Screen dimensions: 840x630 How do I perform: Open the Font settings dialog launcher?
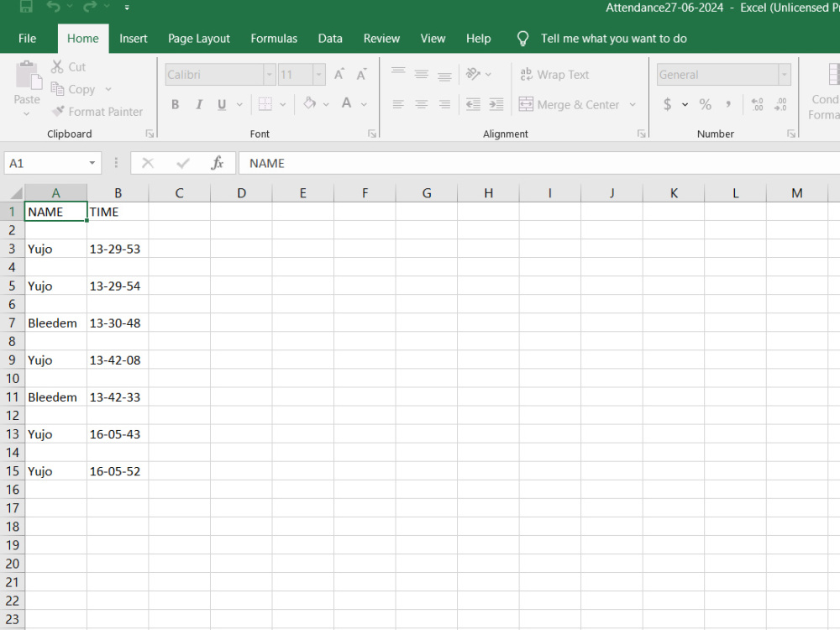tap(372, 134)
